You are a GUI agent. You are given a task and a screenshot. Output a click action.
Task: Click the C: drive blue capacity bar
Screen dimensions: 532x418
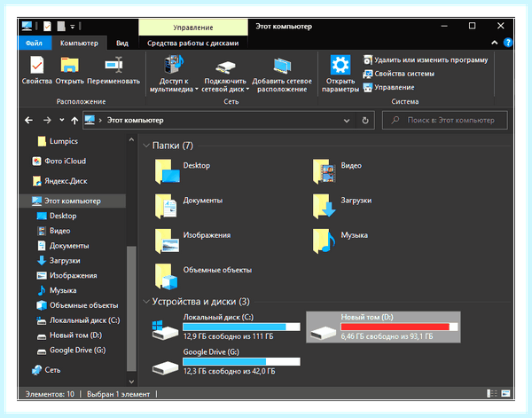pyautogui.click(x=241, y=327)
